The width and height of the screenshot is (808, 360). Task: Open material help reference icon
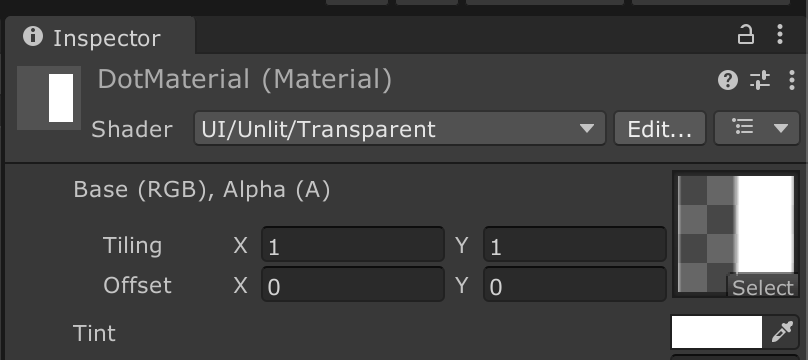tap(728, 80)
